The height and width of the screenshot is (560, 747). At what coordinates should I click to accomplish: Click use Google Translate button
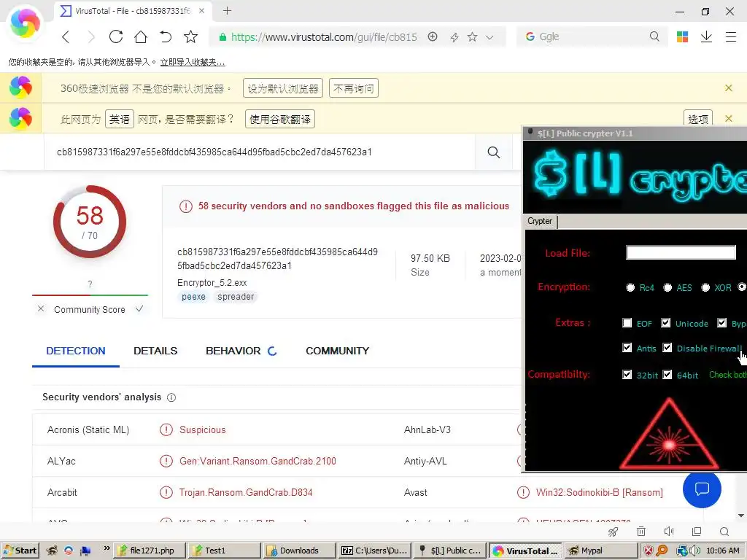point(280,119)
